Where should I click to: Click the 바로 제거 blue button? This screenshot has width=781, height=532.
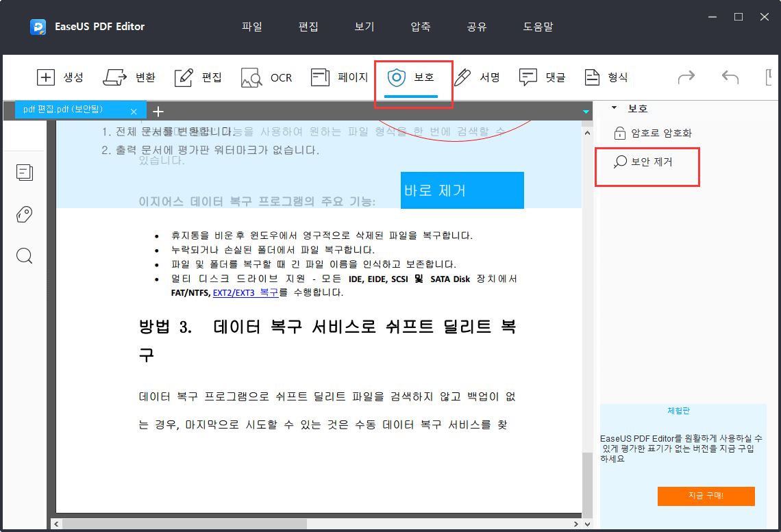[462, 190]
